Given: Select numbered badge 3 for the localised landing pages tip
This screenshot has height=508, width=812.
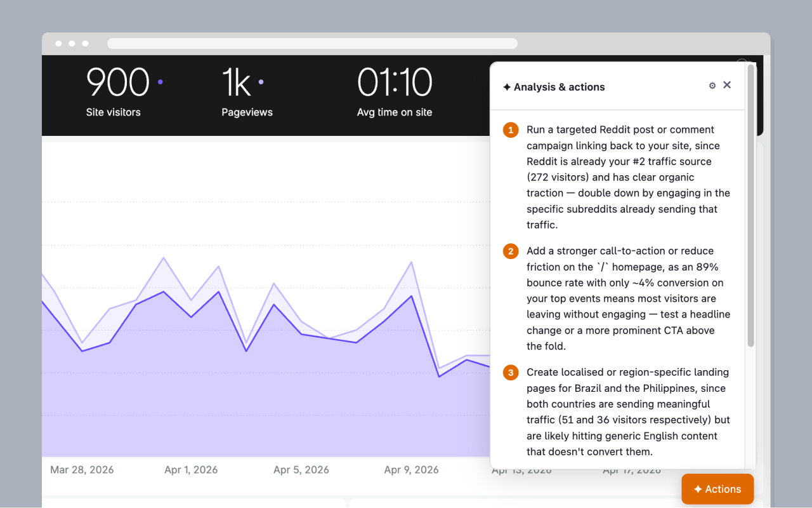Looking at the screenshot, I should point(511,372).
